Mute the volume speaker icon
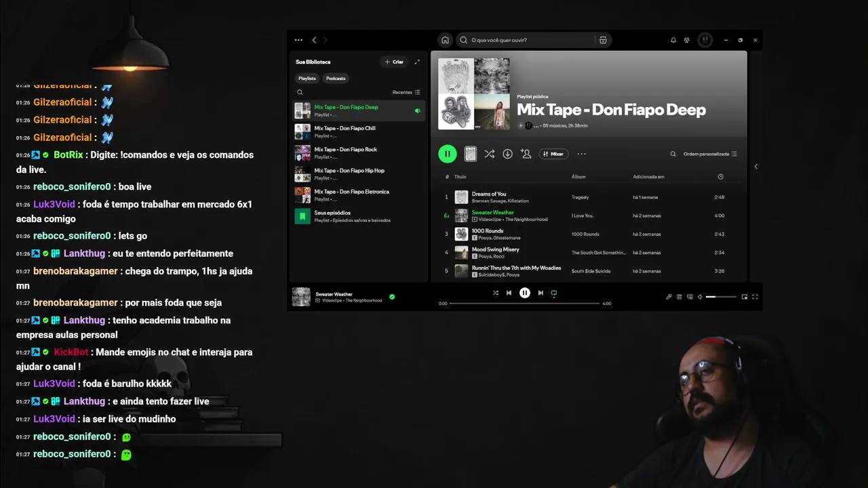868x488 pixels. 700,297
